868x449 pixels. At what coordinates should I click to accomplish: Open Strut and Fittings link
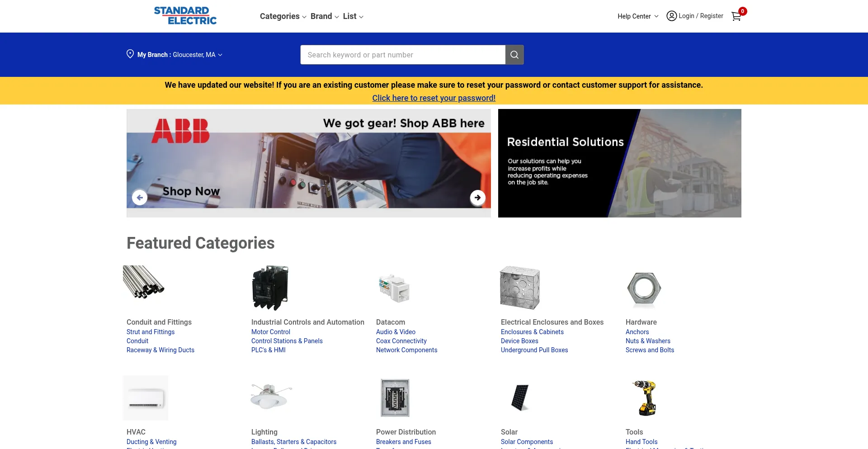(x=151, y=332)
